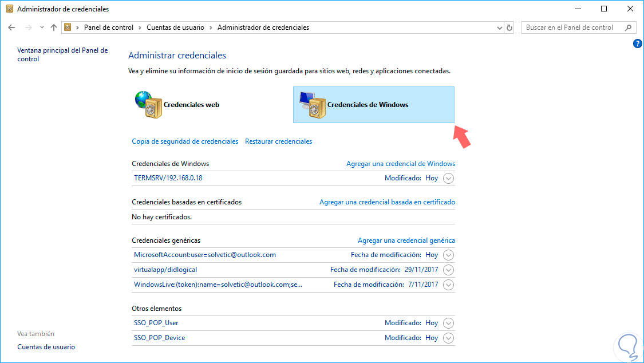
Task: Click the address bar vault icon
Action: click(68, 27)
